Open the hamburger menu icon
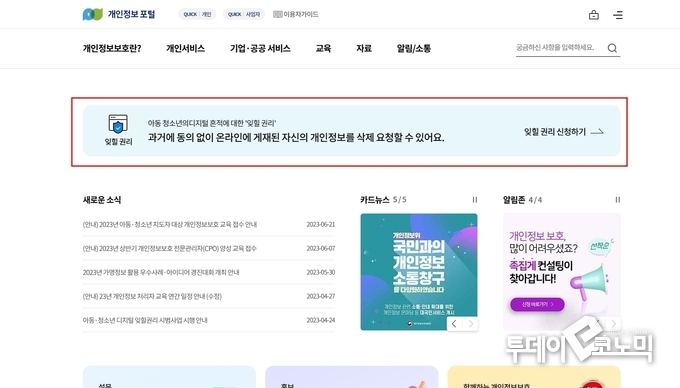The image size is (680, 388). click(x=618, y=15)
